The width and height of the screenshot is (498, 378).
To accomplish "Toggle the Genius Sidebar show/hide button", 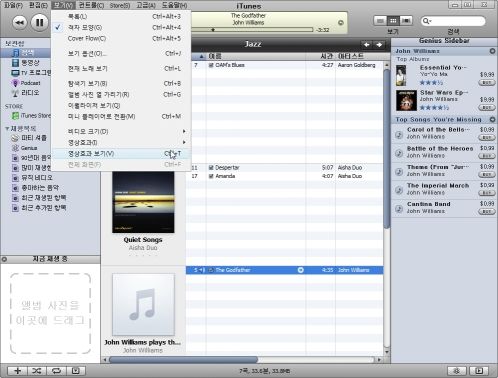I will tap(479, 371).
